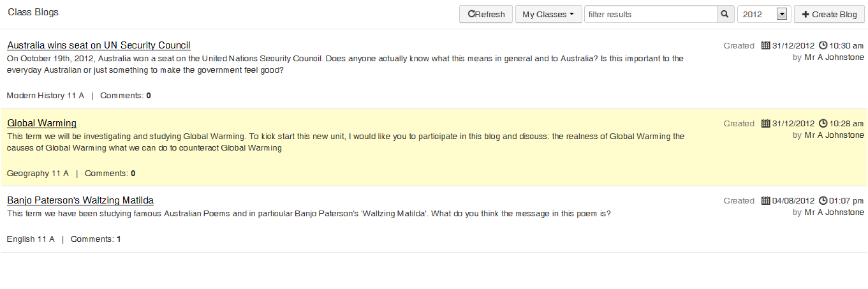Open the My Classes dropdown
The width and height of the screenshot is (868, 289).
[x=548, y=14]
